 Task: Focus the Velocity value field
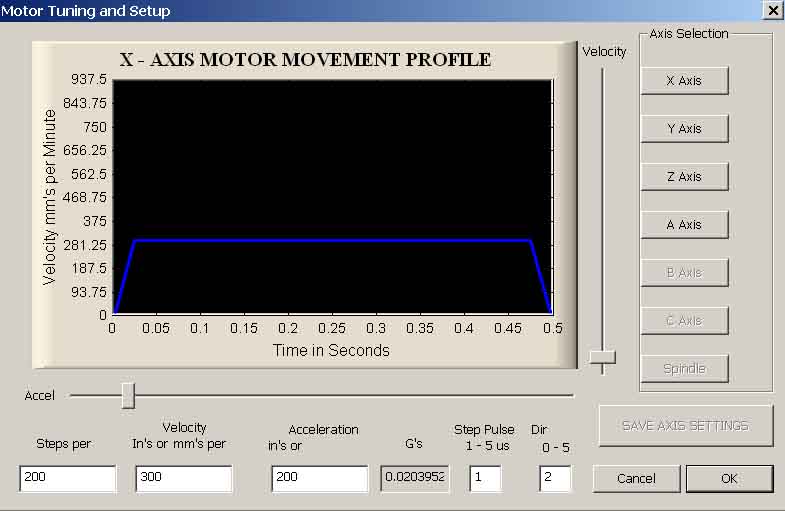pos(184,479)
